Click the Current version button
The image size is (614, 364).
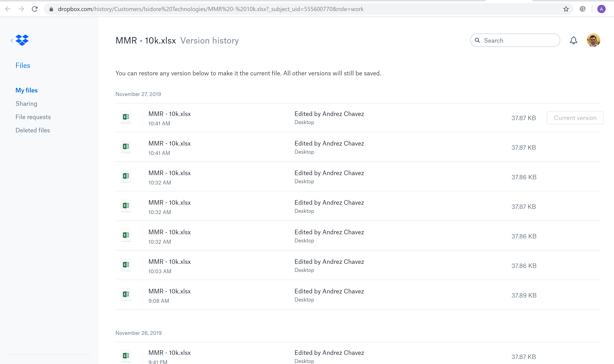(x=575, y=118)
